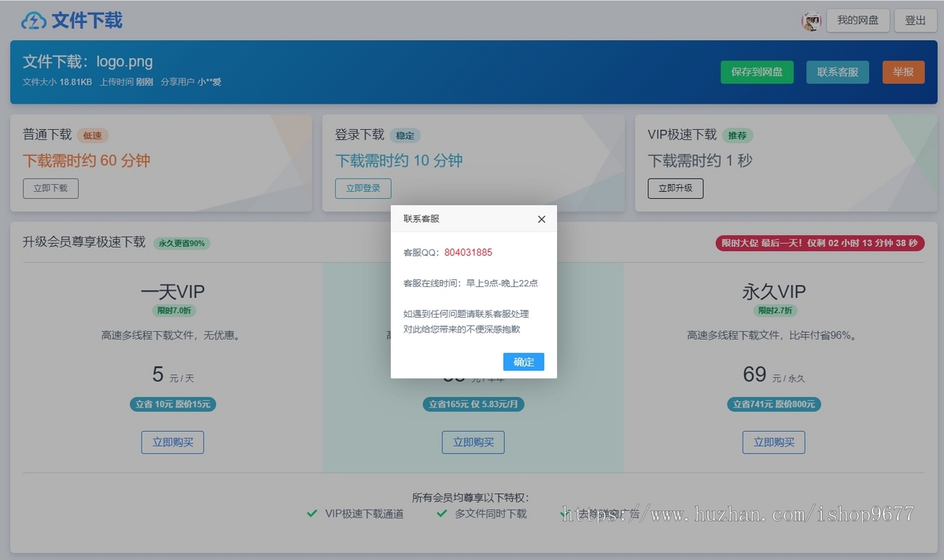Click 下载需时约 10 分钟 text
Image resolution: width=944 pixels, height=560 pixels.
click(399, 160)
